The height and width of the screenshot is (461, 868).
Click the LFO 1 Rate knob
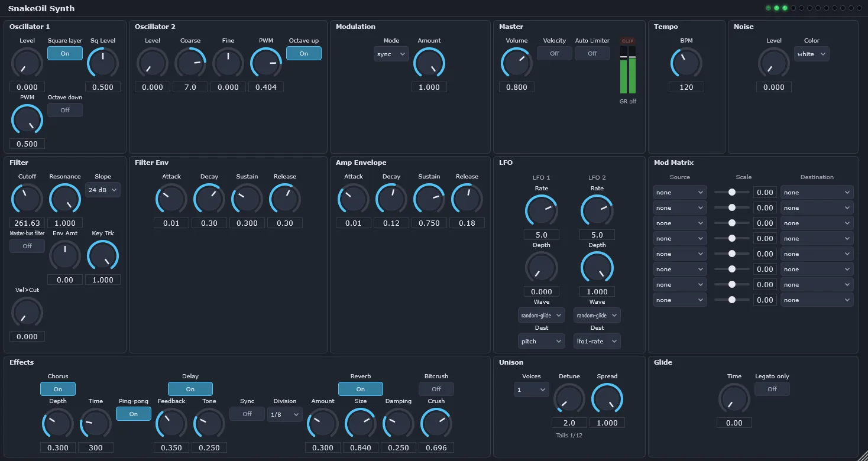coord(542,210)
